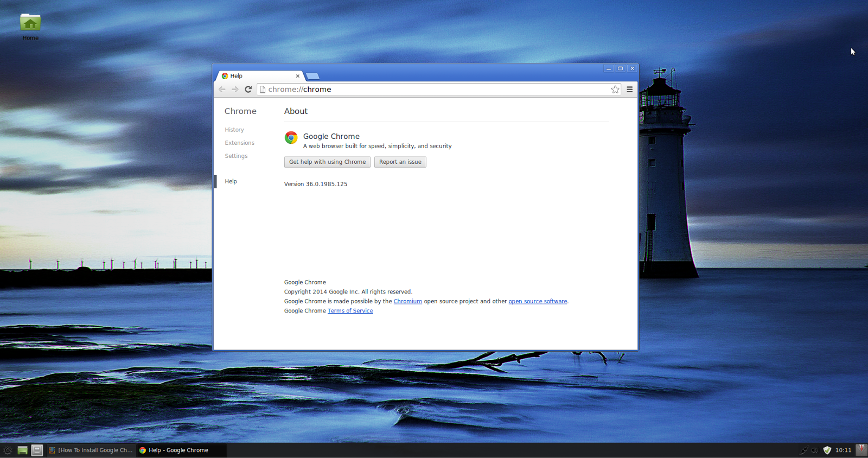The width and height of the screenshot is (868, 458).
Task: Switch to Help - Google Chrome taskbar entry
Action: click(x=181, y=450)
